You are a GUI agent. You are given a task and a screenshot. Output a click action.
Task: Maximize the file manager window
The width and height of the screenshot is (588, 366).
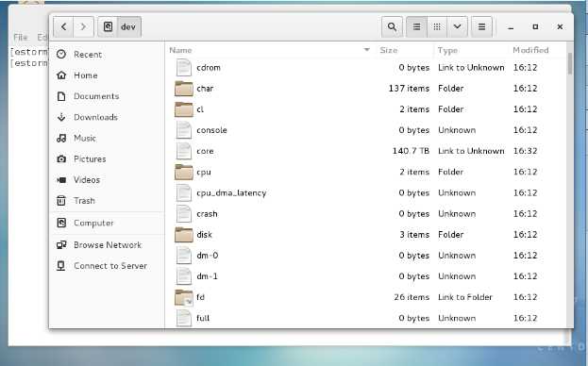(535, 27)
